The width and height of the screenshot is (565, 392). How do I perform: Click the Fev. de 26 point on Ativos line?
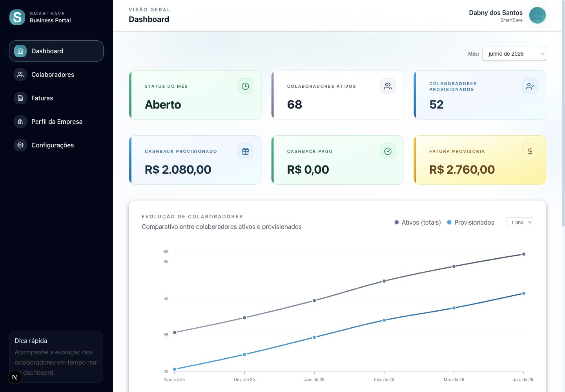pyautogui.click(x=384, y=281)
